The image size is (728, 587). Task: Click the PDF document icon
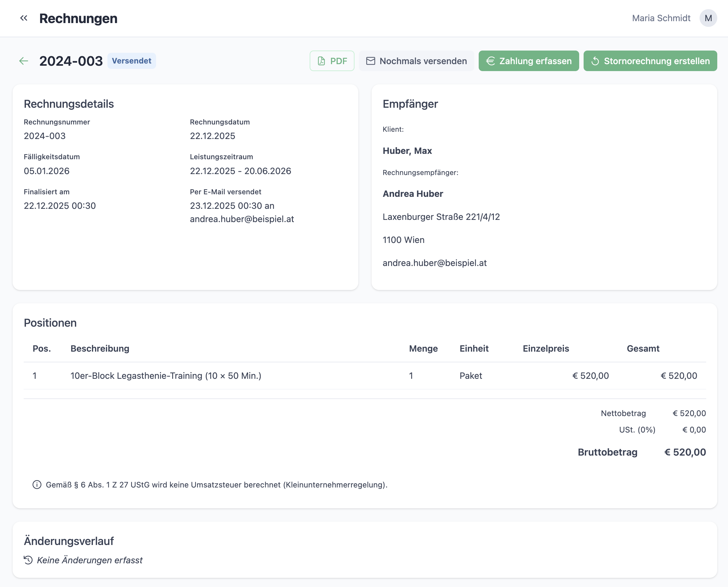(321, 61)
